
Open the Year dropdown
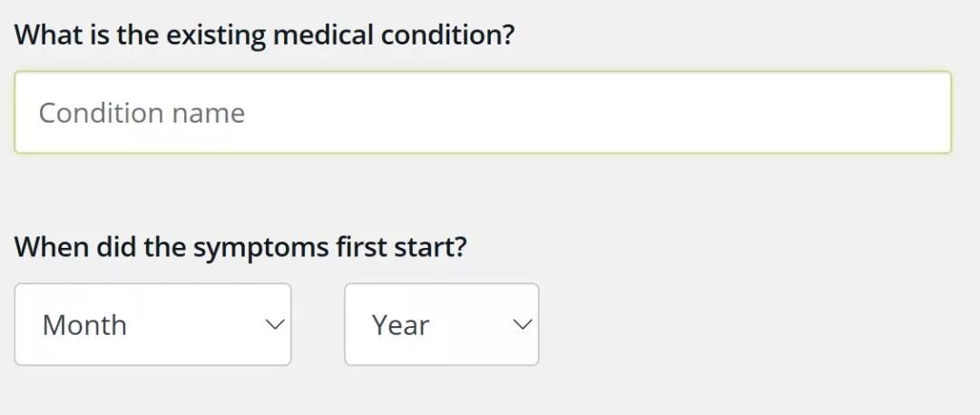point(441,324)
